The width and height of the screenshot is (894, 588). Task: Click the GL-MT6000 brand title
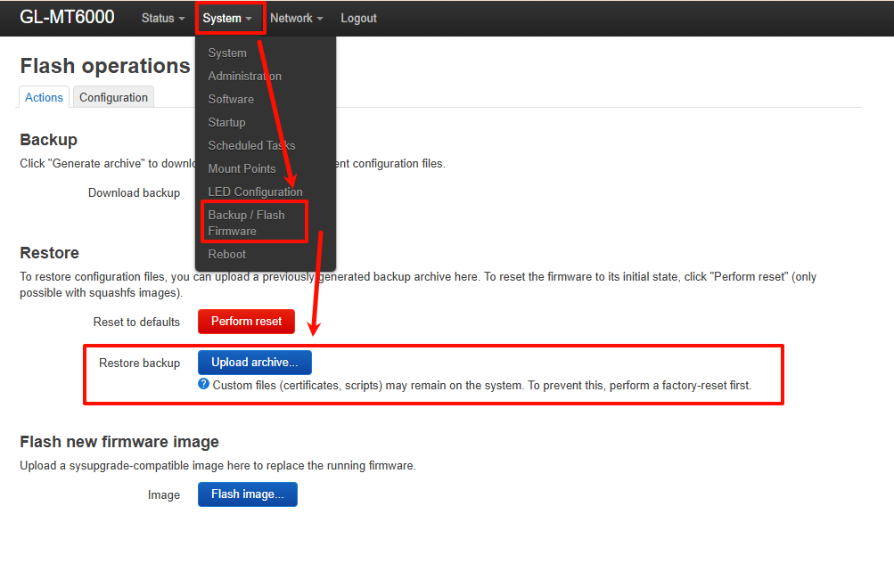pos(67,18)
